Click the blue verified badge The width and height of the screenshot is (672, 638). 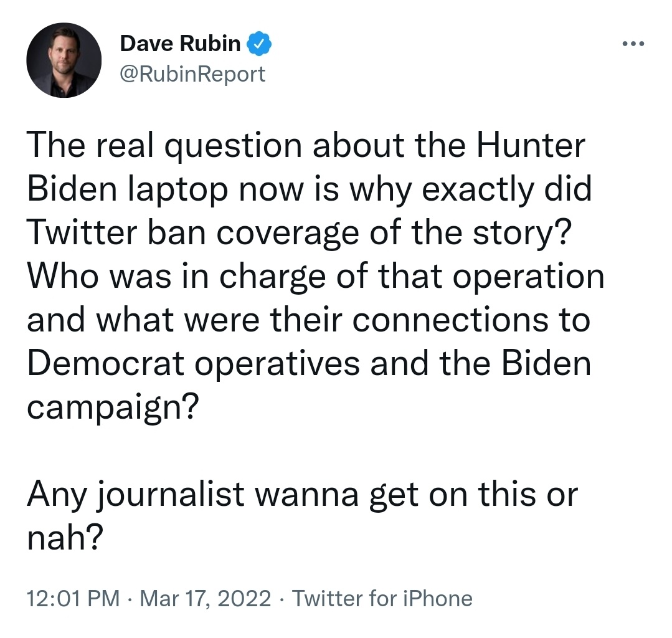point(259,44)
